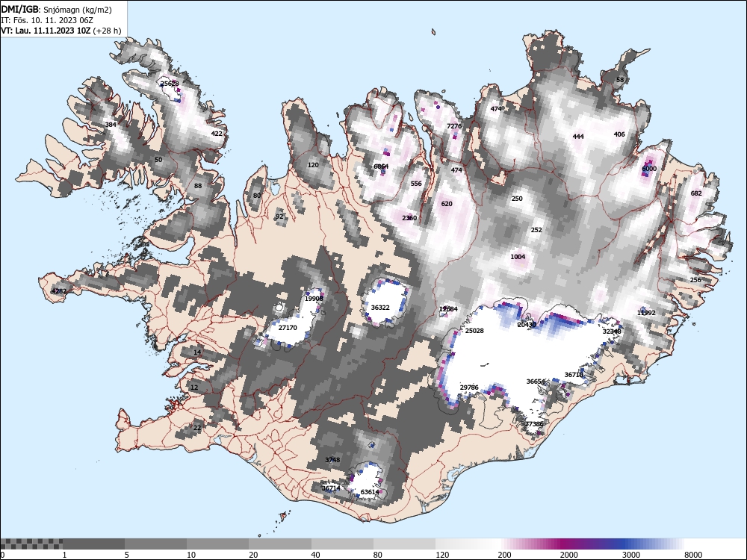
Task: Click the 32348 value on Vatnajökull
Action: [612, 331]
